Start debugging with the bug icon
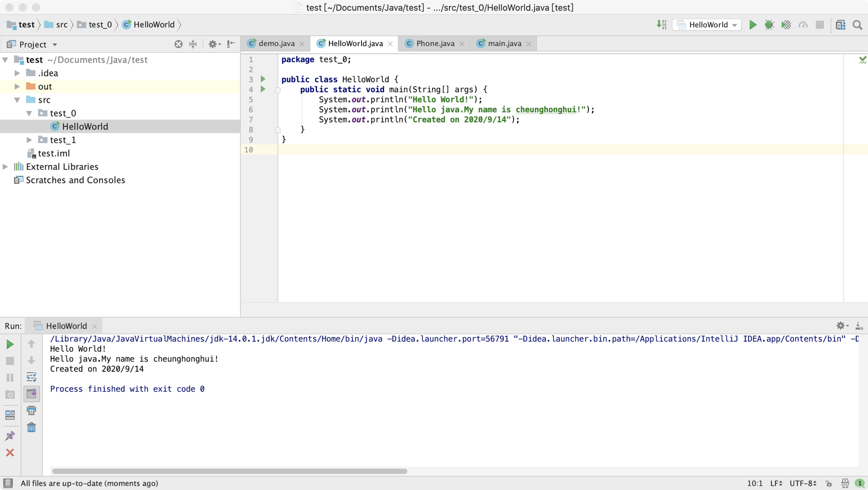Image resolution: width=868 pixels, height=490 pixels. (x=769, y=25)
